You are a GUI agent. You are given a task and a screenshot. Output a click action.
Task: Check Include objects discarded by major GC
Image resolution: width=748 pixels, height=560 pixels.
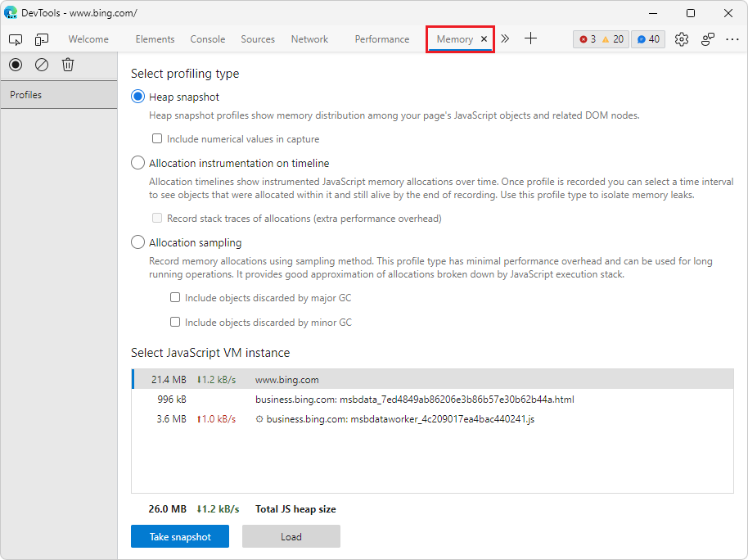tap(175, 297)
